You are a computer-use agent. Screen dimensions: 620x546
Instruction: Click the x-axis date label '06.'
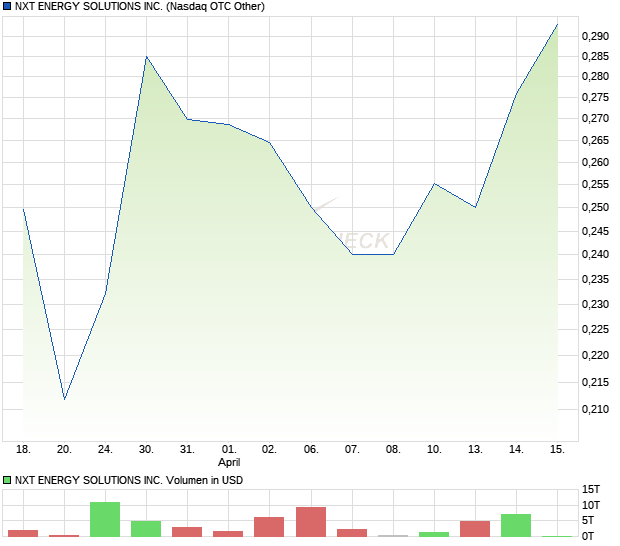coord(311,450)
